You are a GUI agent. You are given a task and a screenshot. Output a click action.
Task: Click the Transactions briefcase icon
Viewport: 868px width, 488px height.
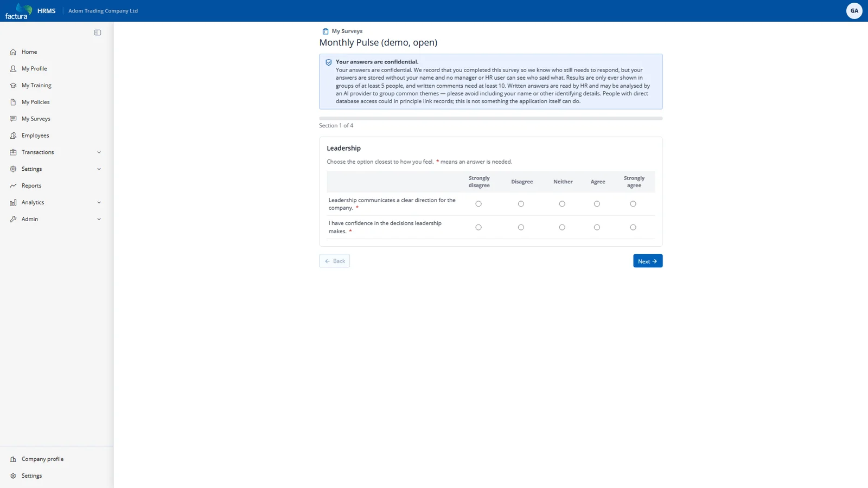click(x=13, y=152)
